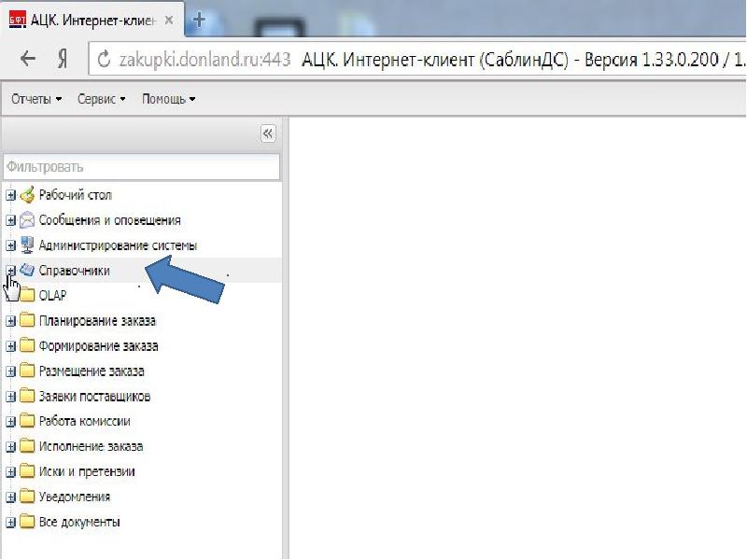
Task: Close the АЦК. Интернет-клиент tab
Action: point(169,21)
